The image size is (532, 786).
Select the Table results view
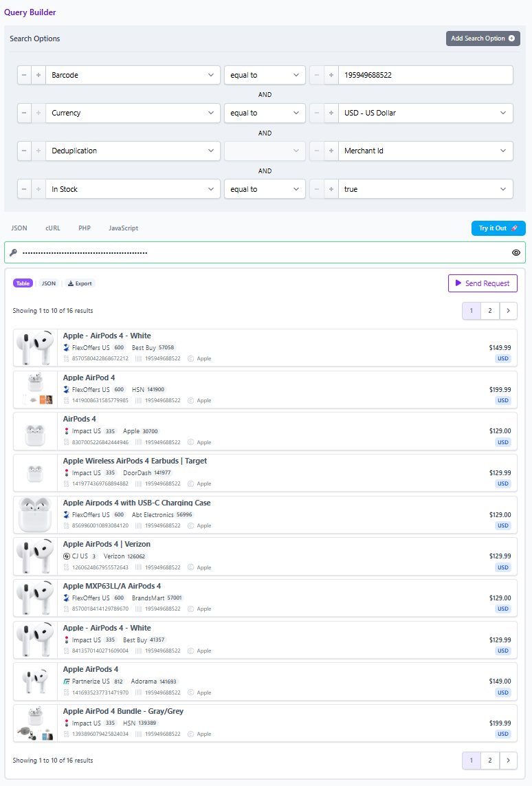23,283
